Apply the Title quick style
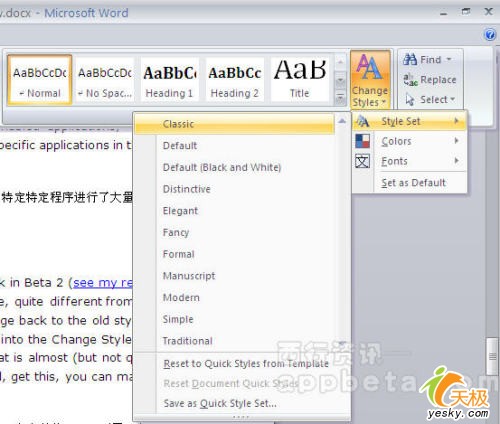Screen dimensions: 500x424 [300, 80]
